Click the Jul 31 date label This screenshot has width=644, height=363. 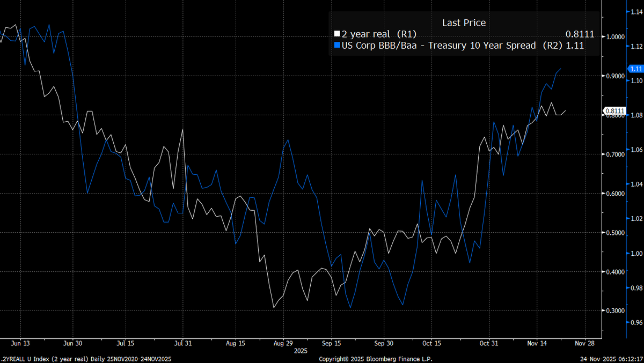coord(183,344)
